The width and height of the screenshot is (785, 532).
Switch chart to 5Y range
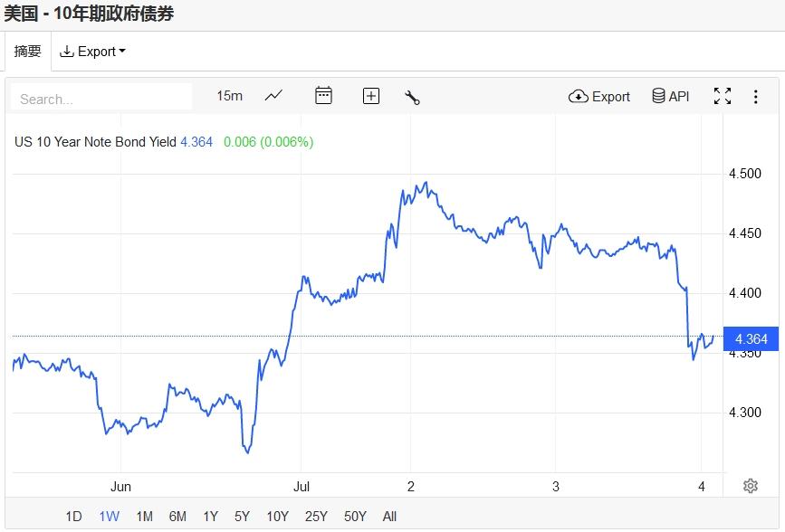coord(242,517)
